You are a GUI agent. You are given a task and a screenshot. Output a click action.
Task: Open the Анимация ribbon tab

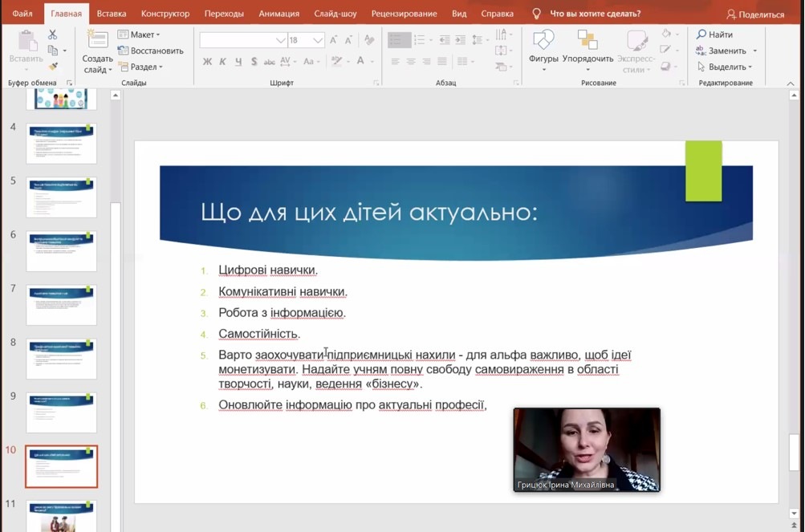(x=278, y=14)
